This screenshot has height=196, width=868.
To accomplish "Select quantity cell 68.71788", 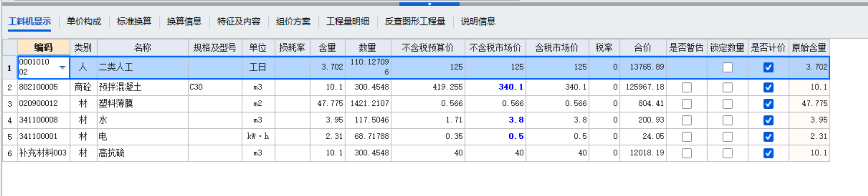I will (x=368, y=137).
